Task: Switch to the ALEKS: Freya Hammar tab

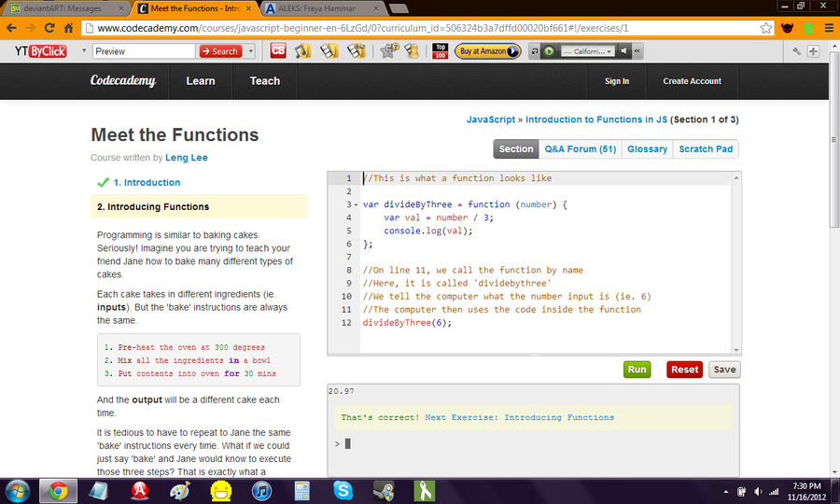Action: (316, 8)
